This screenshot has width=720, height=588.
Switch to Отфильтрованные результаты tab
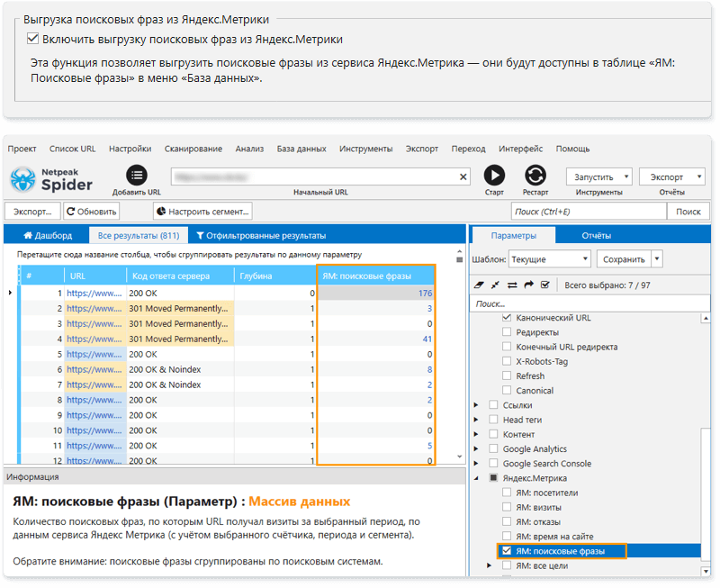point(261,235)
